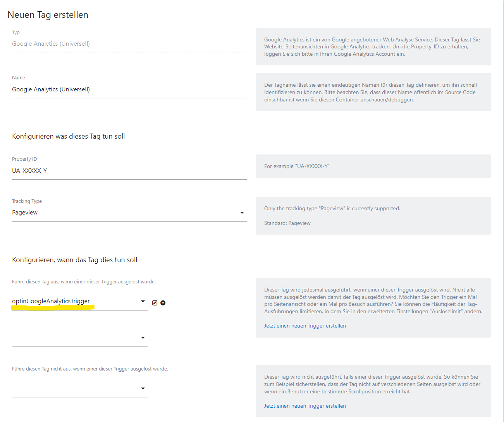
Task: Focus the Property ID input field
Action: (129, 171)
